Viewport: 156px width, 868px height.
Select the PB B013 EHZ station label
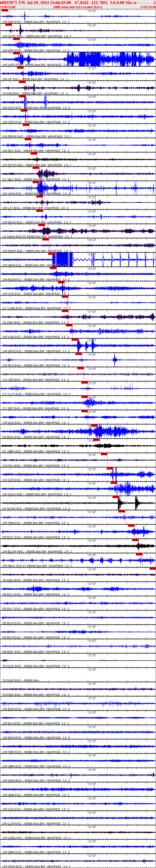coord(35,595)
